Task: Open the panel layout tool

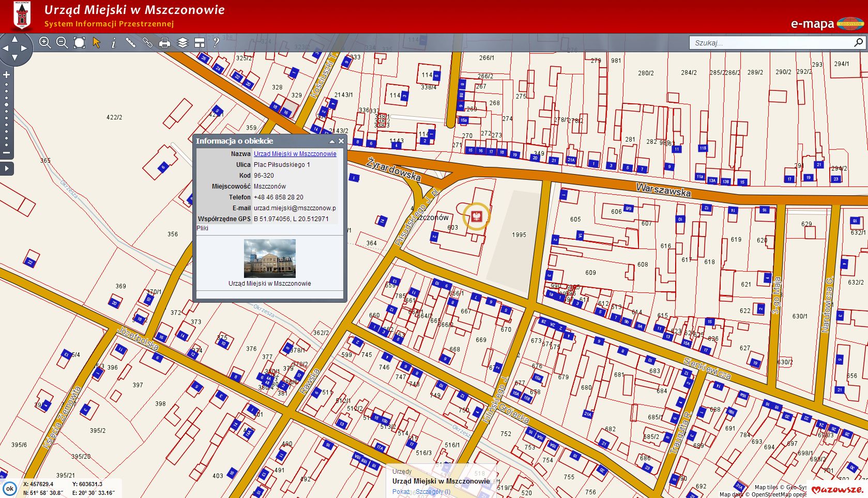Action: pos(200,43)
